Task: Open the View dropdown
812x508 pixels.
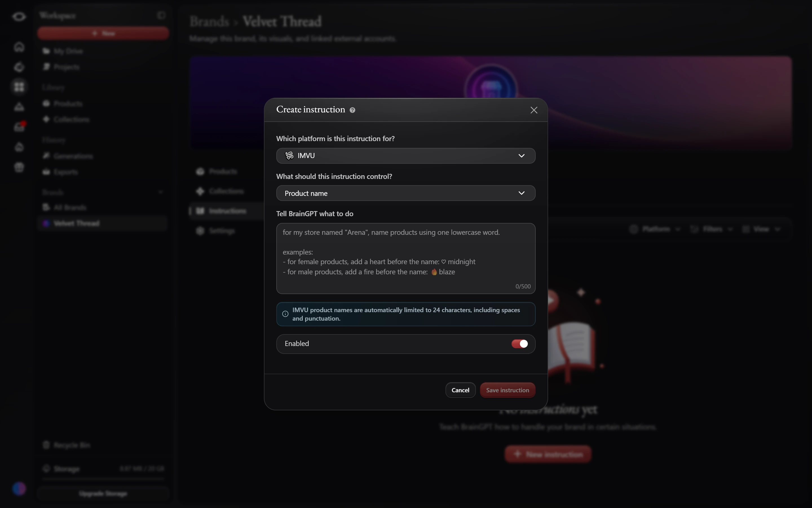Action: tap(761, 229)
